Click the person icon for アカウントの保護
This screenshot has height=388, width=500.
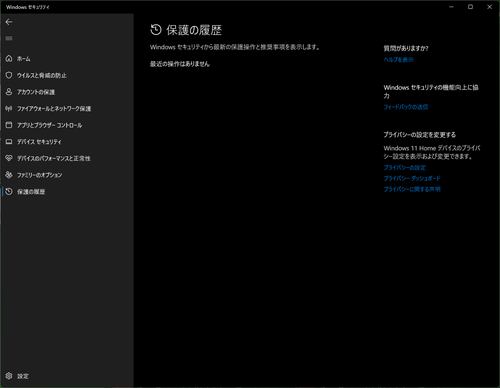(x=9, y=92)
